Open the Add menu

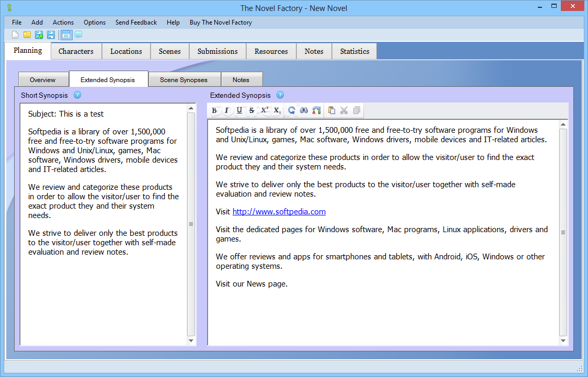tap(37, 22)
